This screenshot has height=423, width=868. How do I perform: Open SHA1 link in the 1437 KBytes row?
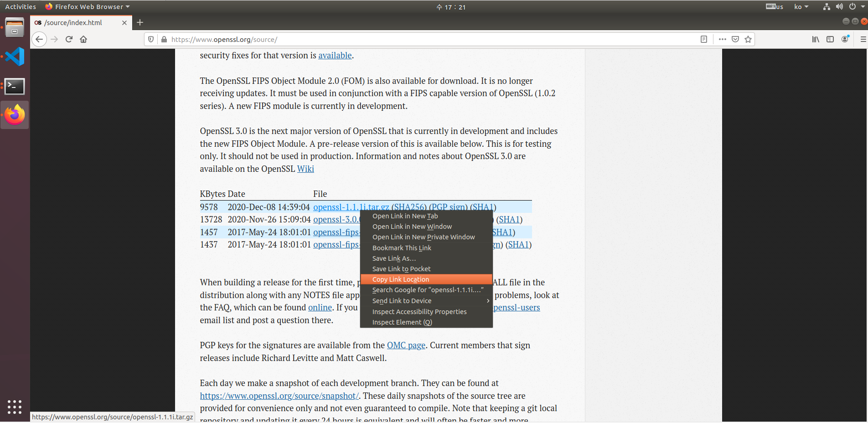[x=518, y=245]
